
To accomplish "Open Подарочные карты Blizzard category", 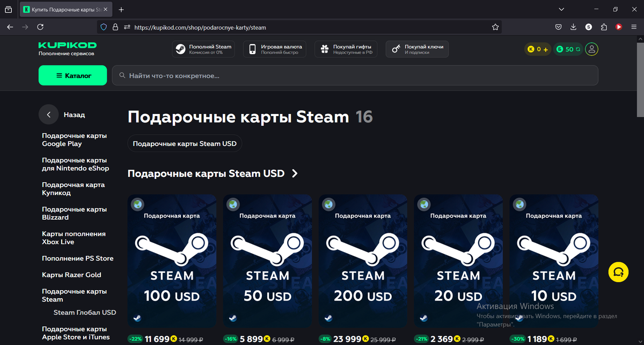I will [x=74, y=213].
